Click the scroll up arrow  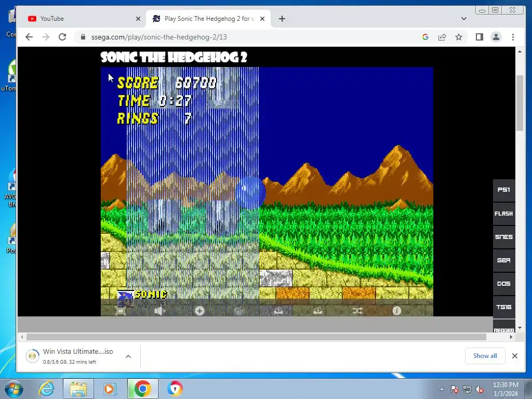pos(520,51)
